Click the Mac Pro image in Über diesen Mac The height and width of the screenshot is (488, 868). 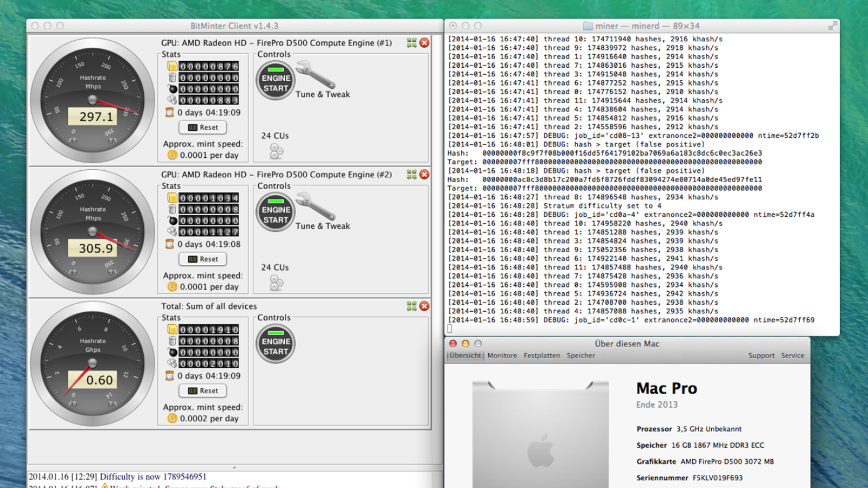[x=540, y=434]
